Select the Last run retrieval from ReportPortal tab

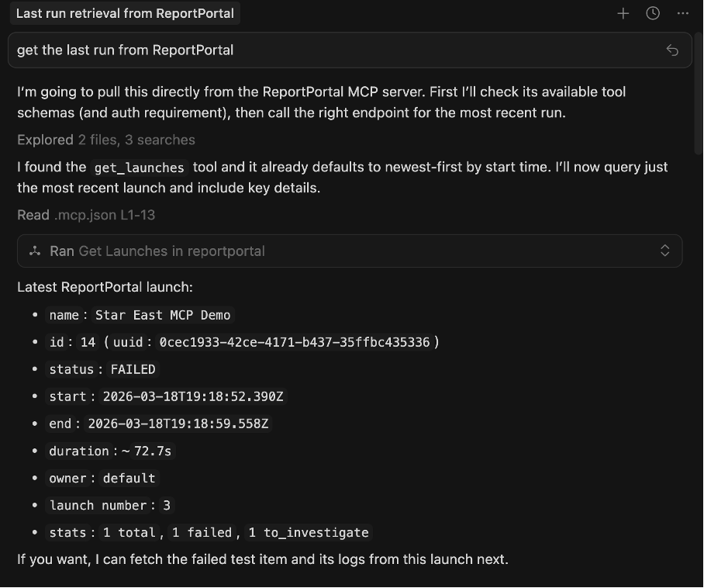125,13
